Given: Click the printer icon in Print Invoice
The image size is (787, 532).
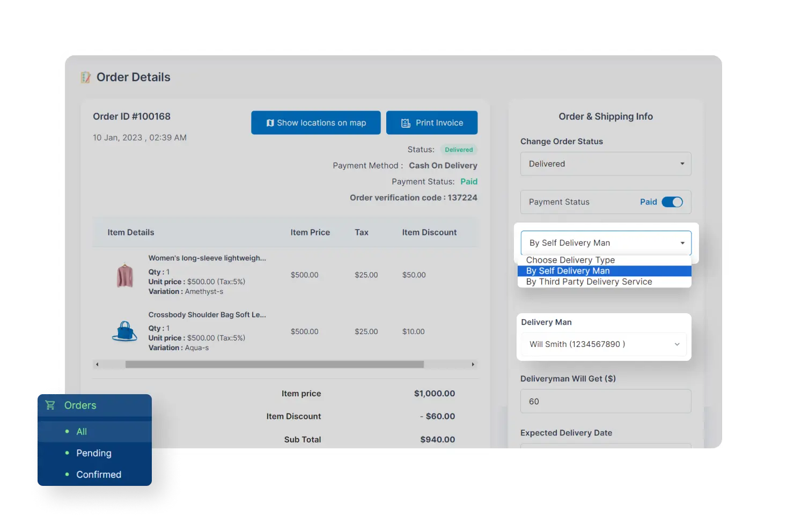Looking at the screenshot, I should 405,122.
